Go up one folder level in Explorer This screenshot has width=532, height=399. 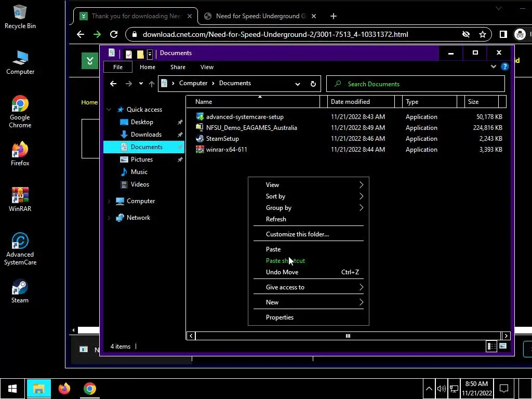pos(151,84)
